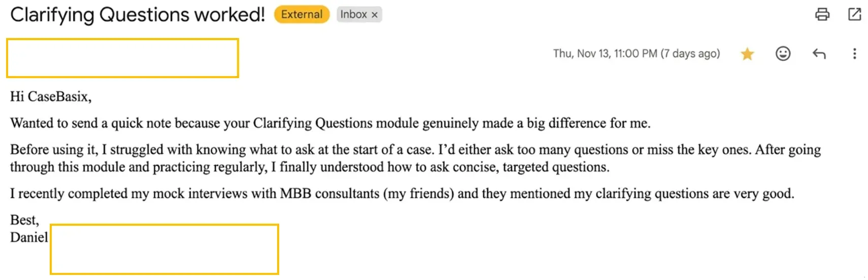Click the Thu, Nov 13 timestamp

click(x=636, y=54)
